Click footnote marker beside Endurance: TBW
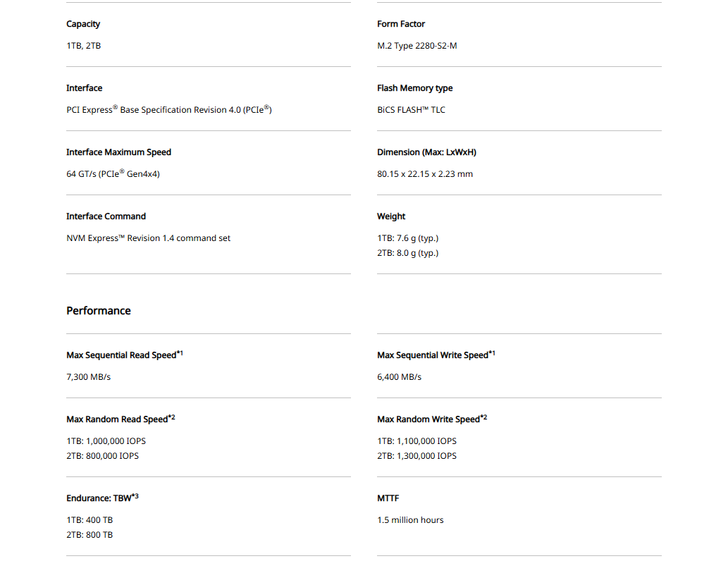728x561 pixels. coord(135,496)
